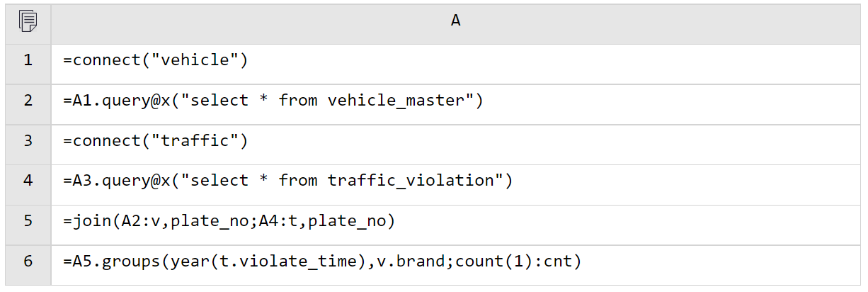Select row header 4
Image resolution: width=868 pixels, height=292 pixels.
(28, 181)
